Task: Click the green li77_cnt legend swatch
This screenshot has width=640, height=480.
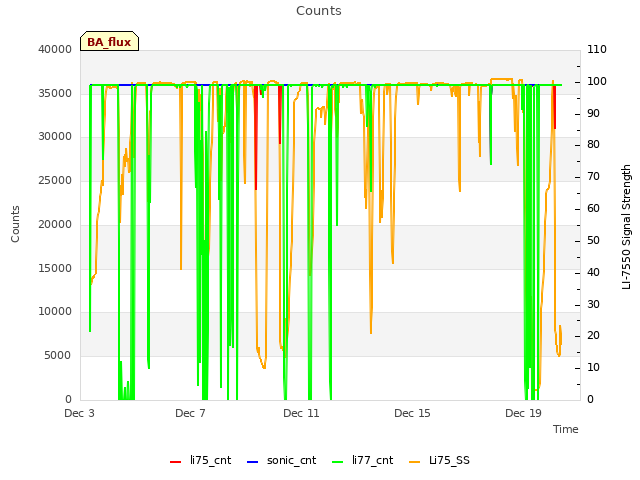Action: 338,462
